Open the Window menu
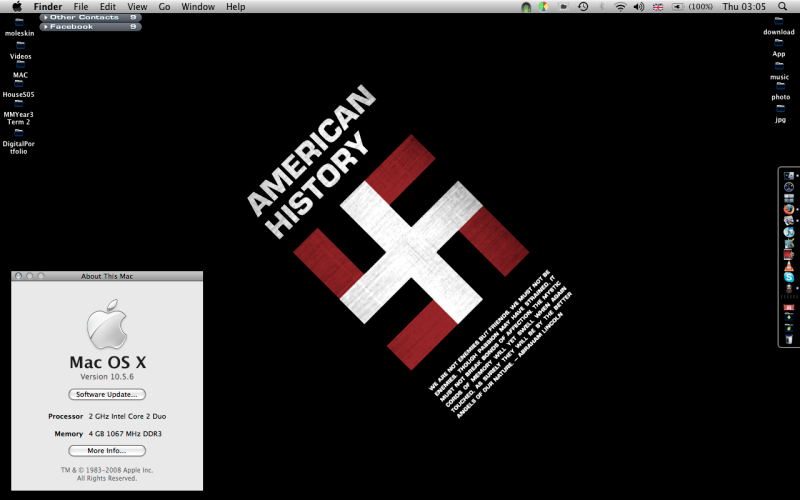Viewport: 800px width, 500px height. 198,7
